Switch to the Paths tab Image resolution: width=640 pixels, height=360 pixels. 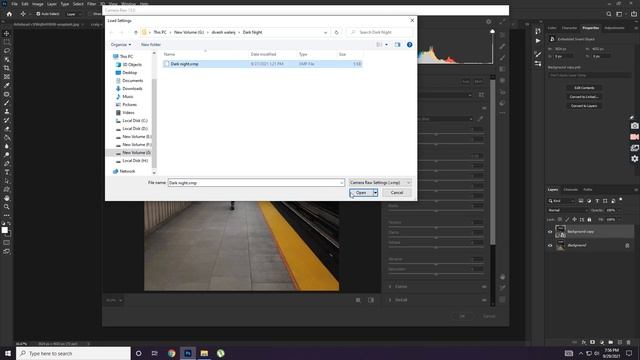(588, 189)
